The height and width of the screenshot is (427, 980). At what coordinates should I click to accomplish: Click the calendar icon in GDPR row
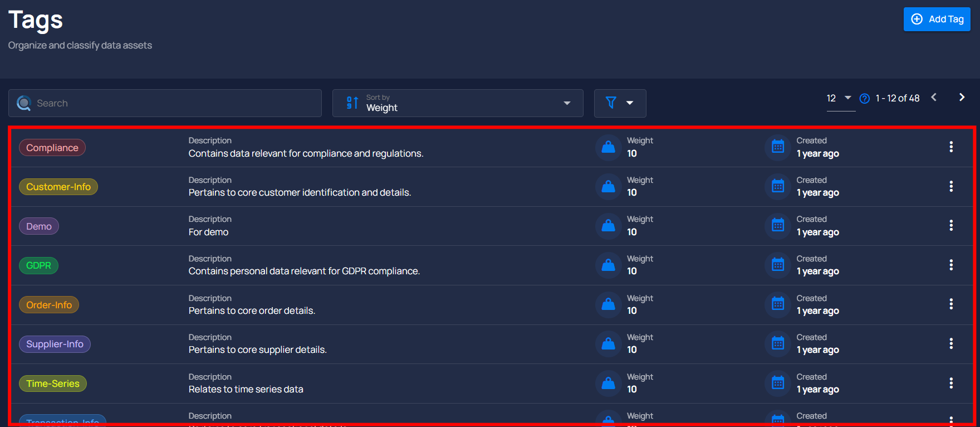coord(778,265)
